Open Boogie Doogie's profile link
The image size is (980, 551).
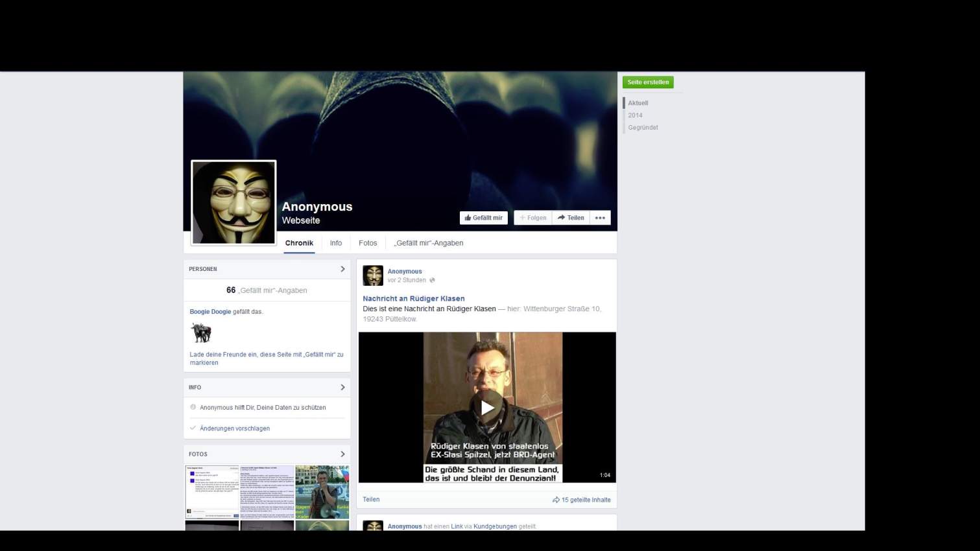[x=210, y=312]
